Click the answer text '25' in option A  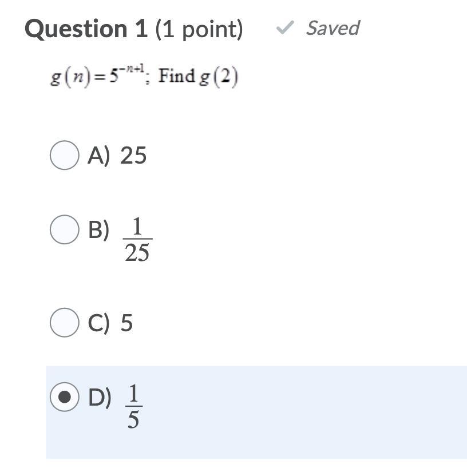[x=133, y=156]
